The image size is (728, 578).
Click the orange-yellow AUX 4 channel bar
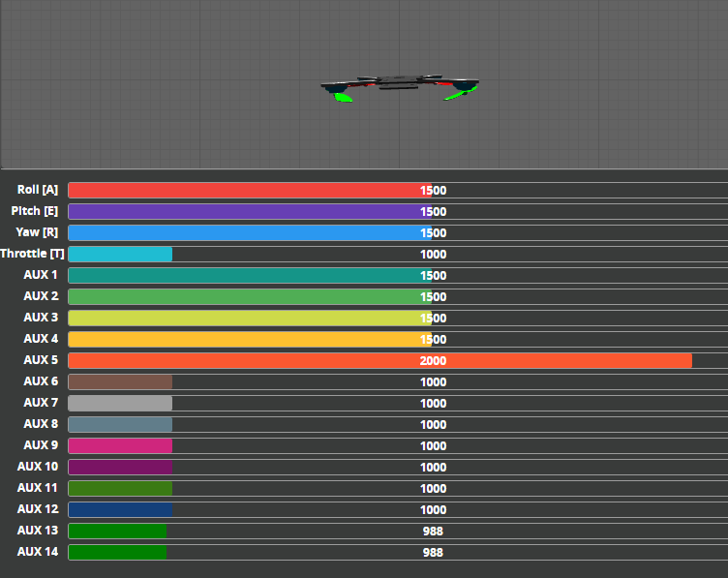pyautogui.click(x=249, y=340)
